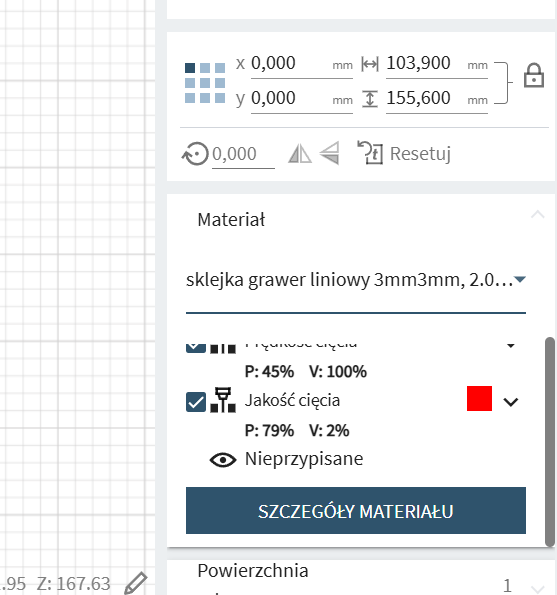Viewport: 557px width, 595px height.
Task: Click the width field showing 103,900
Action: click(x=436, y=64)
